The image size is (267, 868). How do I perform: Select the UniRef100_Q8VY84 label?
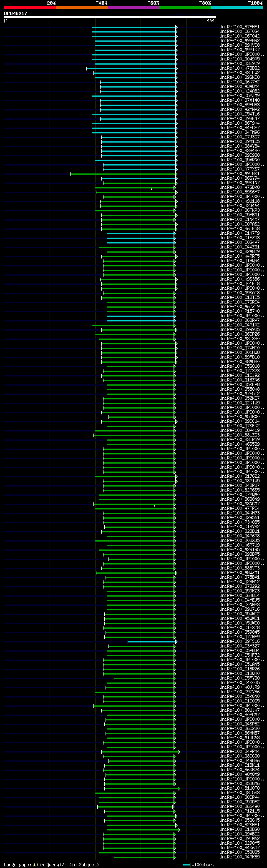pyautogui.click(x=239, y=146)
